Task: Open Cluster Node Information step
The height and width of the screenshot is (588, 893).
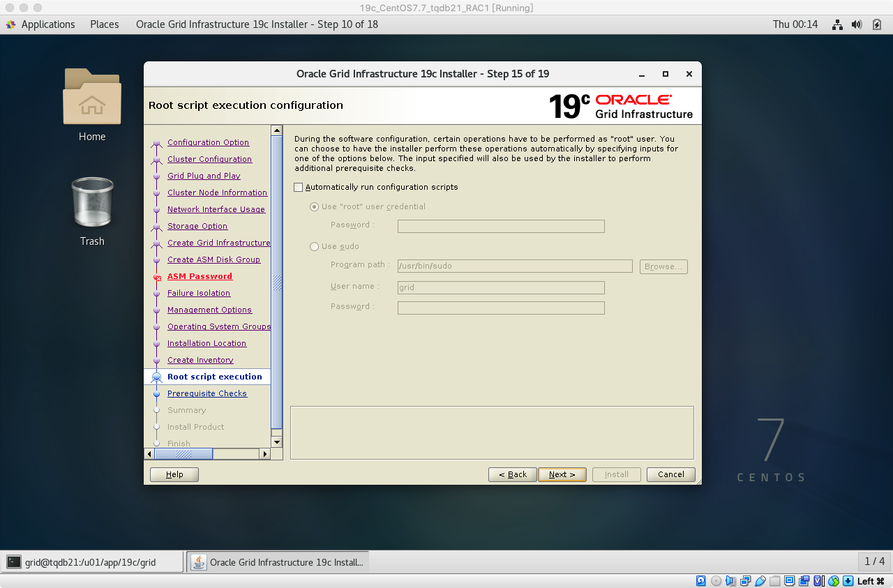Action: pos(217,193)
